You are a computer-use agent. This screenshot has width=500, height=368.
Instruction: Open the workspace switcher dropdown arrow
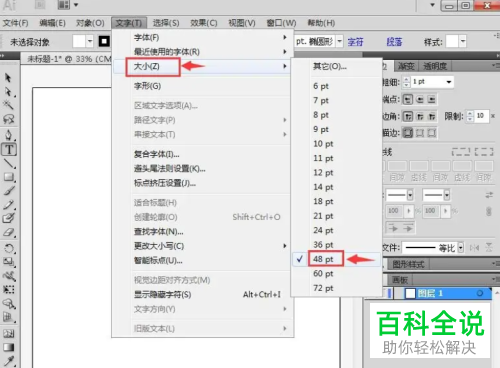tap(432, 5)
